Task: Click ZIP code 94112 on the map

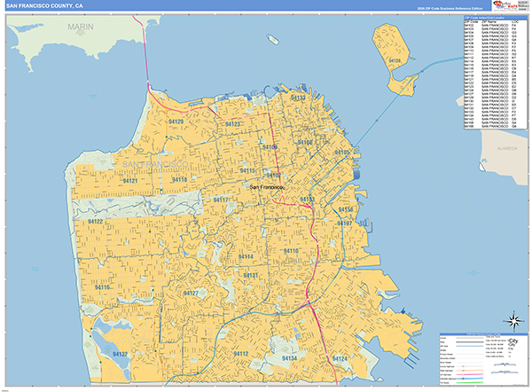Action: click(x=241, y=354)
